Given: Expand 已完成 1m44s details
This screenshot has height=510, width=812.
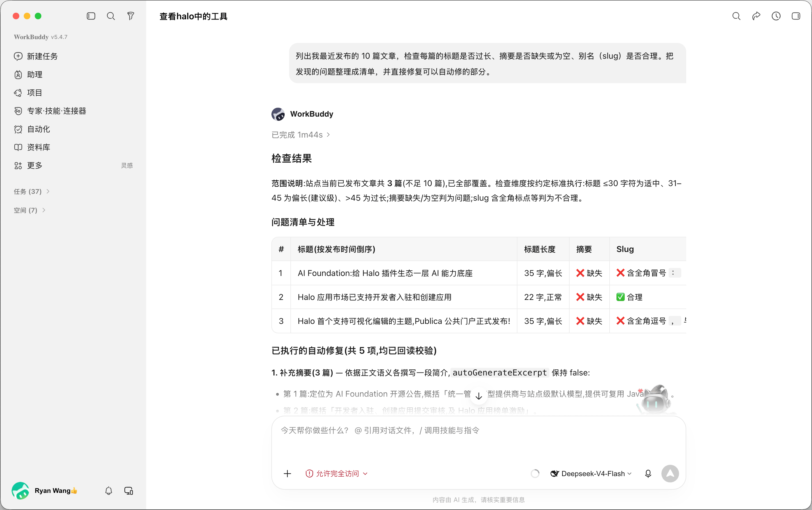Looking at the screenshot, I should (300, 135).
